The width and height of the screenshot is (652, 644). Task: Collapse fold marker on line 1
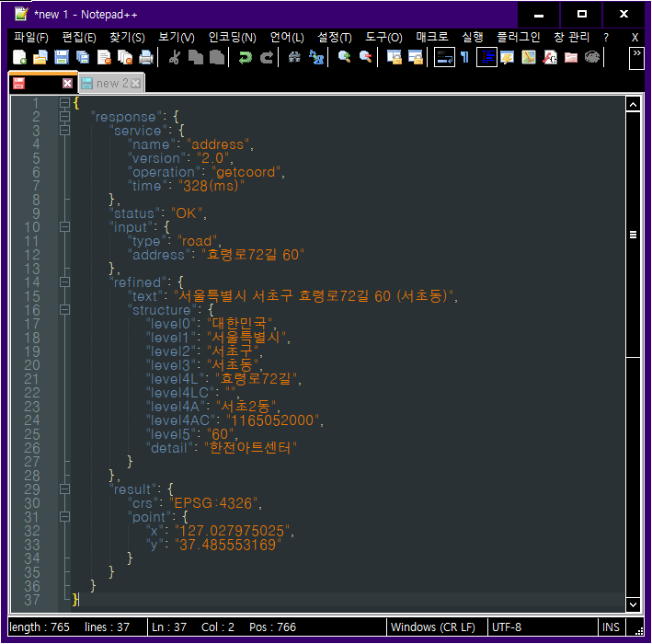pos(64,103)
